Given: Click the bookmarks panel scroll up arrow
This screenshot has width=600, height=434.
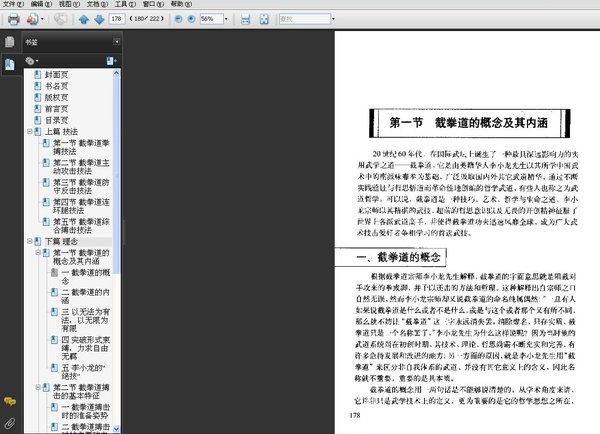Looking at the screenshot, I should (117, 73).
